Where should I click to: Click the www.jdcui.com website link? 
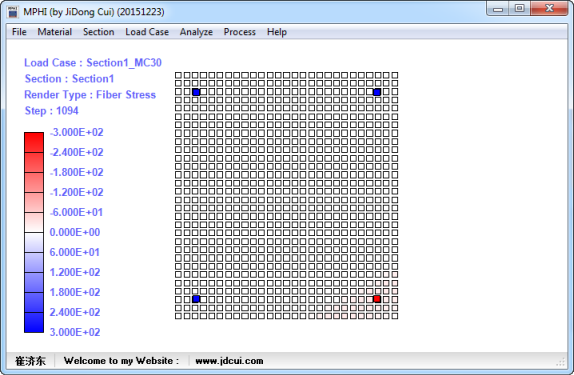pyautogui.click(x=229, y=361)
